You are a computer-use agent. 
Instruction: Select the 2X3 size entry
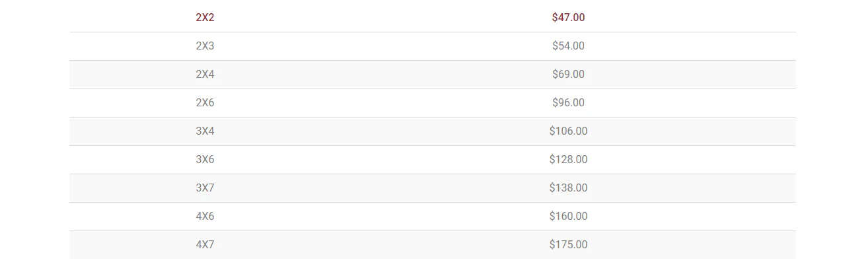point(205,46)
